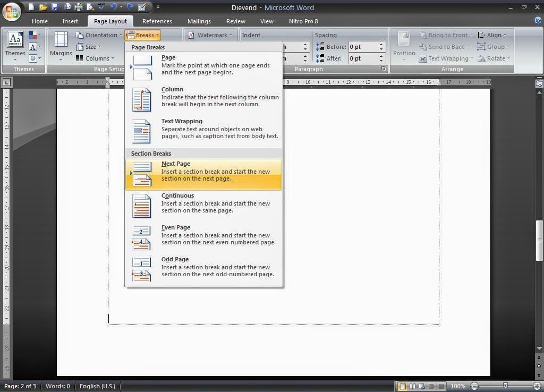
Task: Open the Margins dropdown
Action: 61,47
